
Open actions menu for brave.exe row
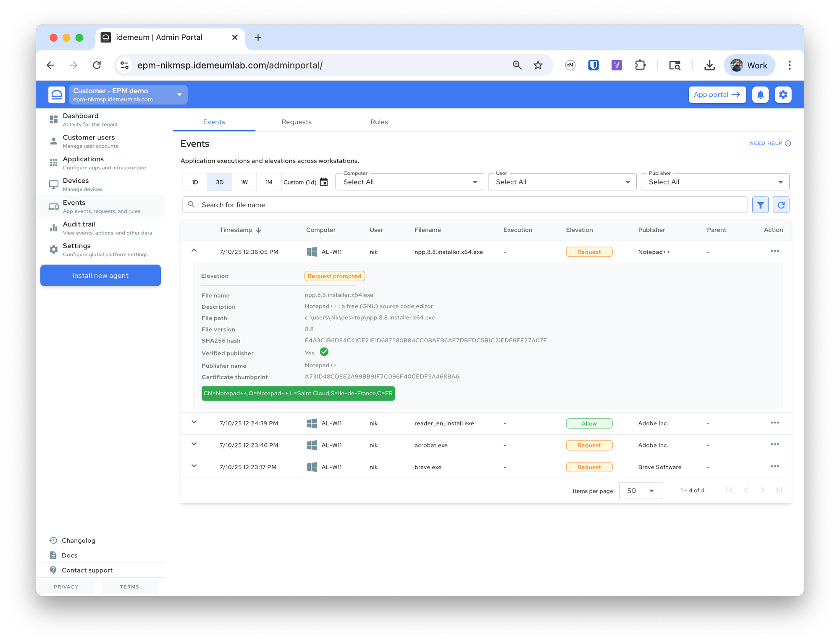pos(775,466)
